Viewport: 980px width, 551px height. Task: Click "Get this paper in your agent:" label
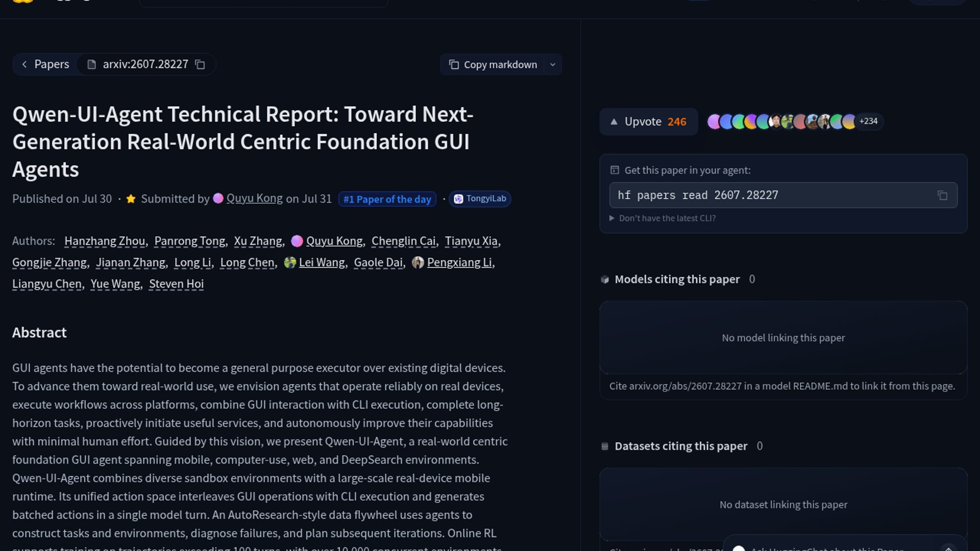(688, 170)
